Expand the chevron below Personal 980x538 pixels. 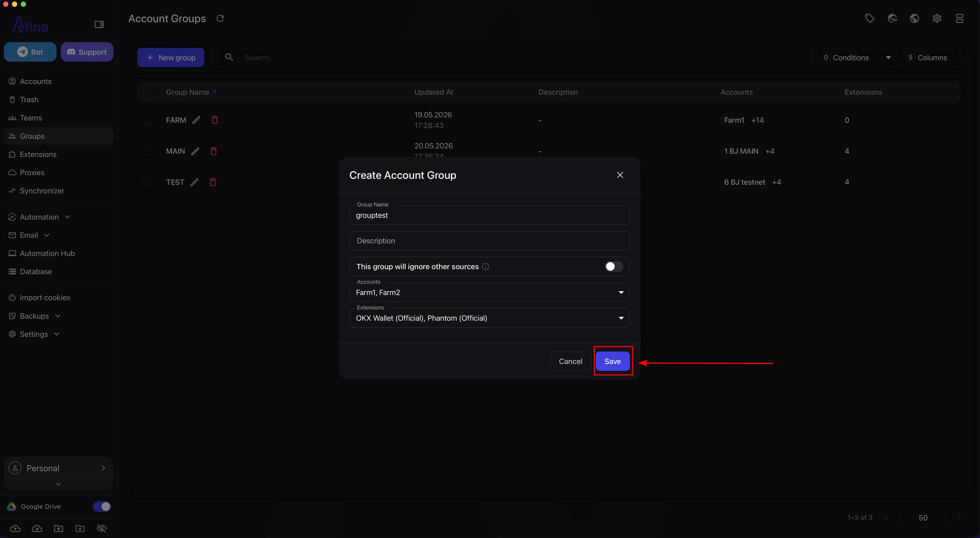58,484
